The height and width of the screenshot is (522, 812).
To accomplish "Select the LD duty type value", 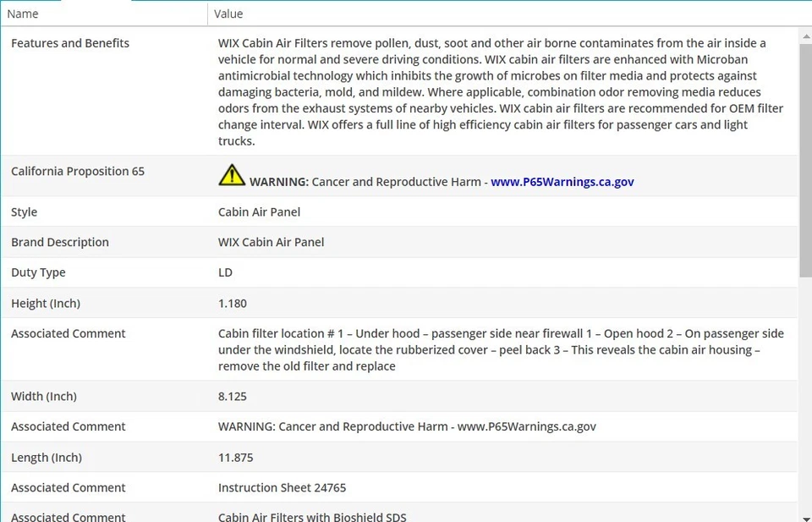I will tap(225, 273).
